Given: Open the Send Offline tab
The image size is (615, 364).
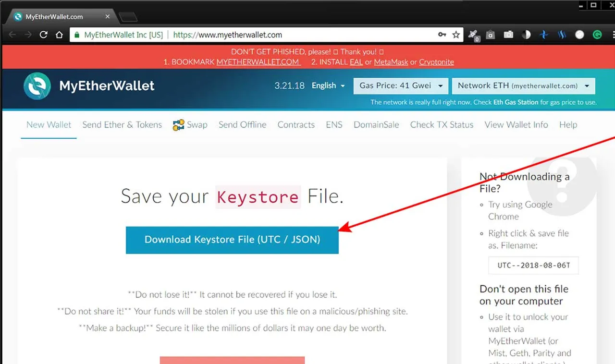Looking at the screenshot, I should (x=242, y=125).
